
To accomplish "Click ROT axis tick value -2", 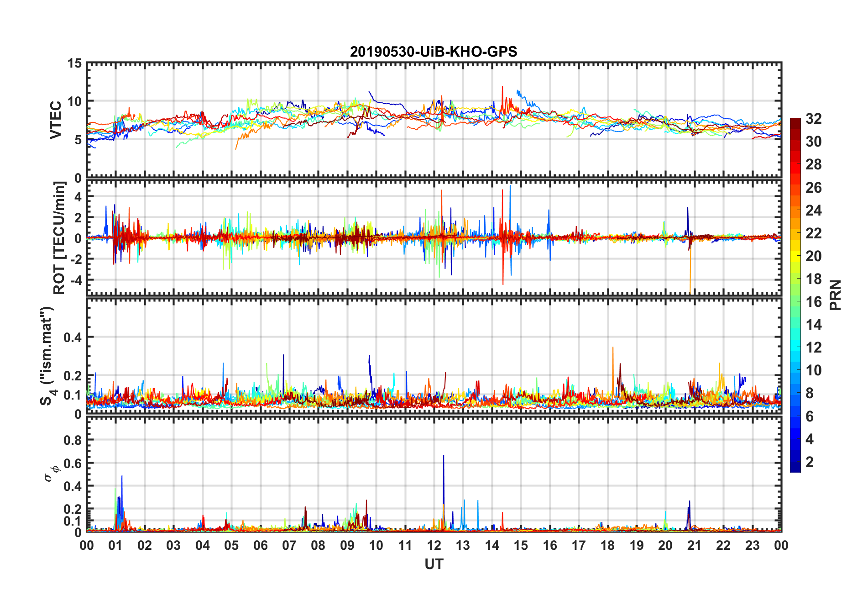I will 76,259.
